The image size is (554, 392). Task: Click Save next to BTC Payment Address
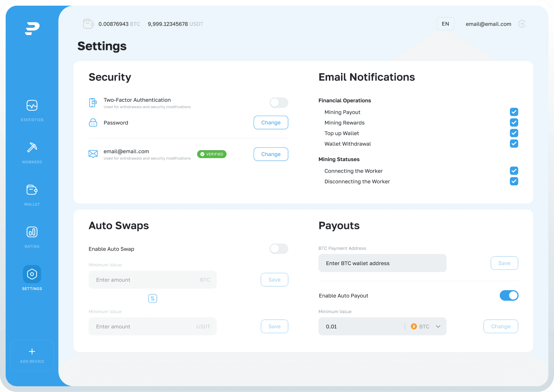(504, 263)
